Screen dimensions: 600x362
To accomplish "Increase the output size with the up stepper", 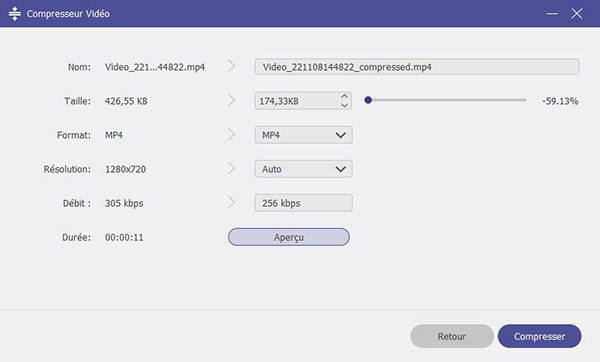I will (x=344, y=96).
